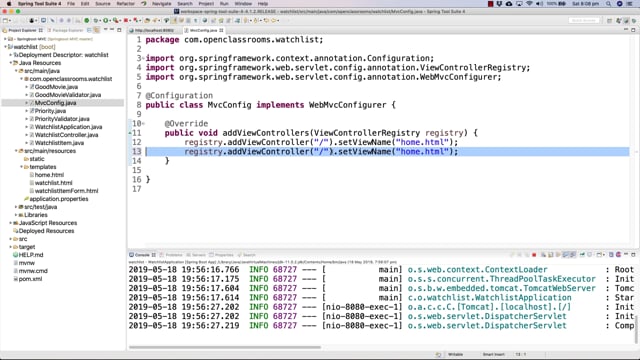Switch to the Package Explorer tab
This screenshot has height=360, width=640.
point(65,30)
